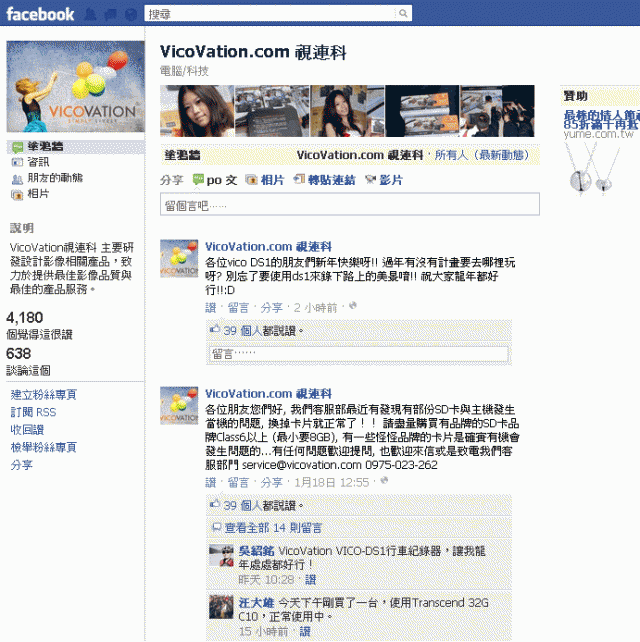Click avatar of the SD card post
The height and width of the screenshot is (642, 640).
(179, 406)
